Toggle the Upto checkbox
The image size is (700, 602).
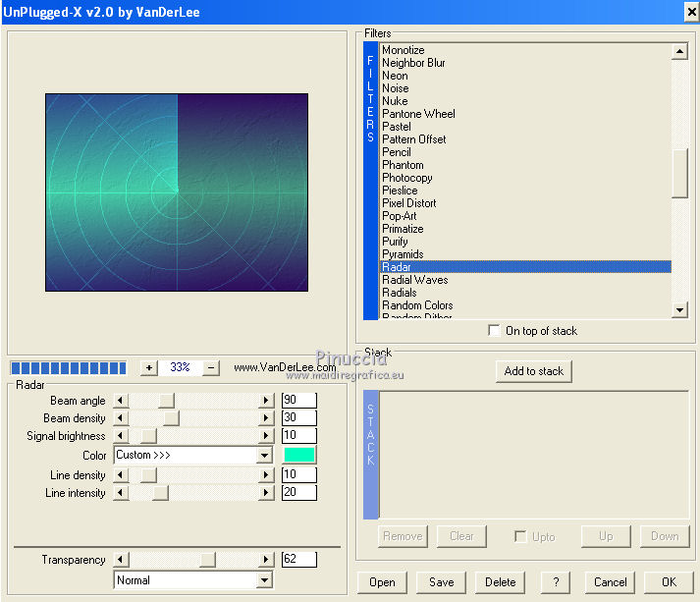point(521,536)
